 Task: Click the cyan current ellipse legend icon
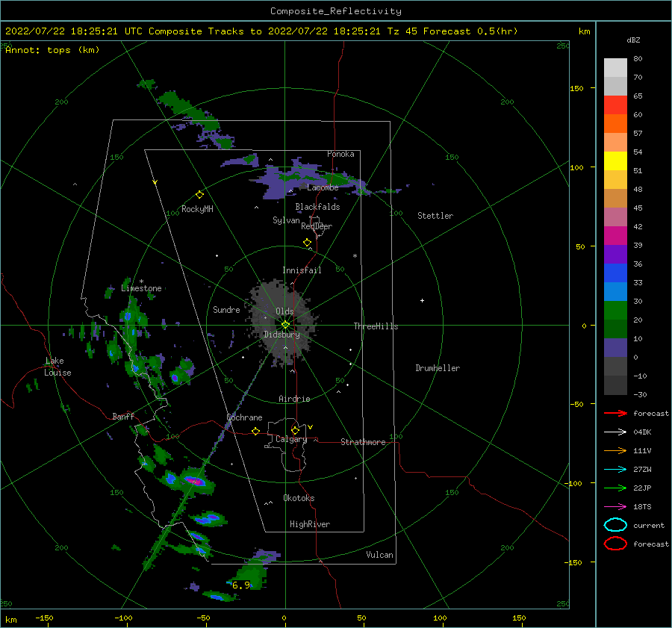[615, 525]
